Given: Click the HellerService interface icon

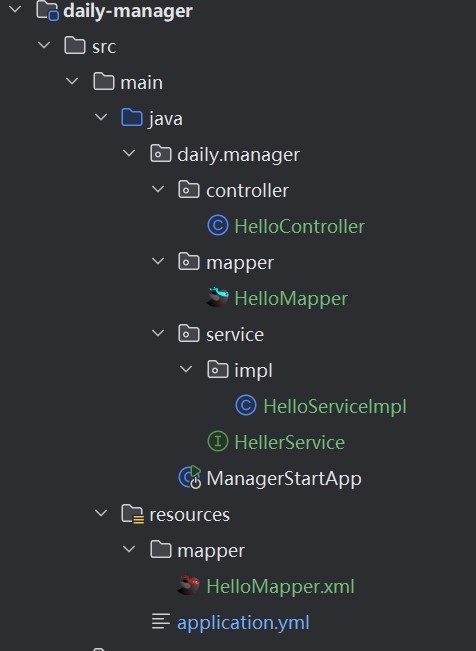Looking at the screenshot, I should [x=218, y=441].
